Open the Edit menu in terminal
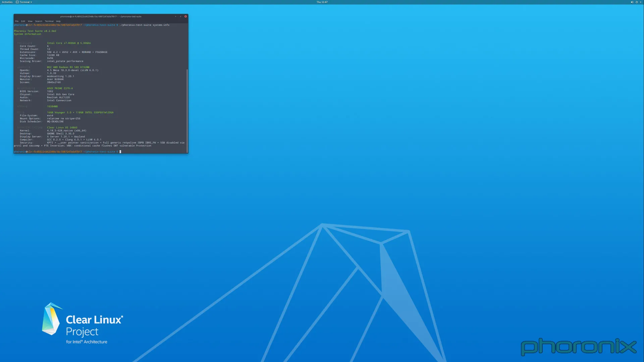 [23, 21]
